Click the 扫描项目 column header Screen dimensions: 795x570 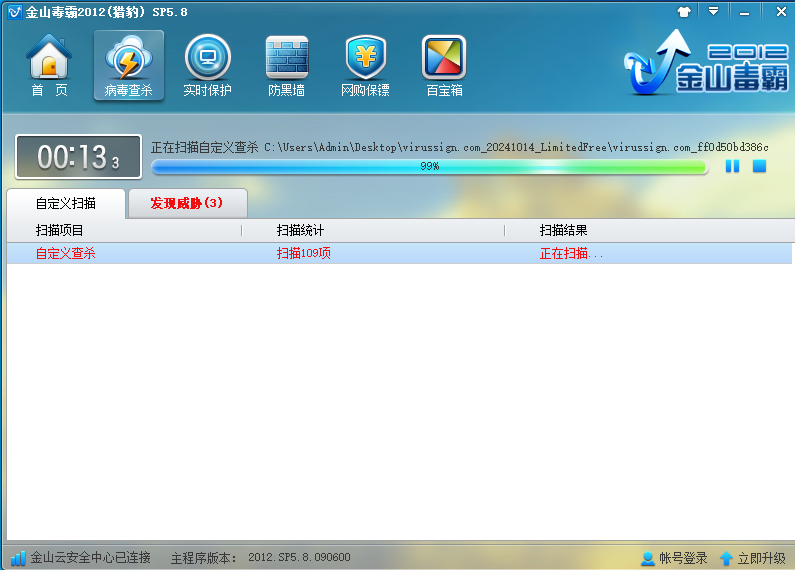coord(60,231)
